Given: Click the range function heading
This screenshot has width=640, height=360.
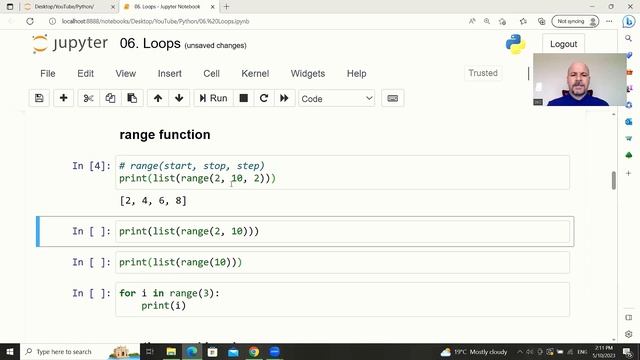Looking at the screenshot, I should (165, 135).
